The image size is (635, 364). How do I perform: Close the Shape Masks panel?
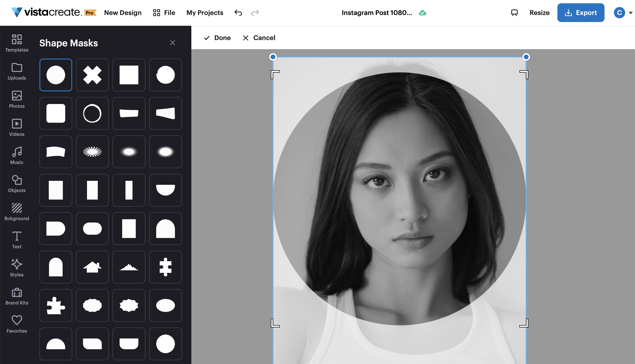point(173,42)
